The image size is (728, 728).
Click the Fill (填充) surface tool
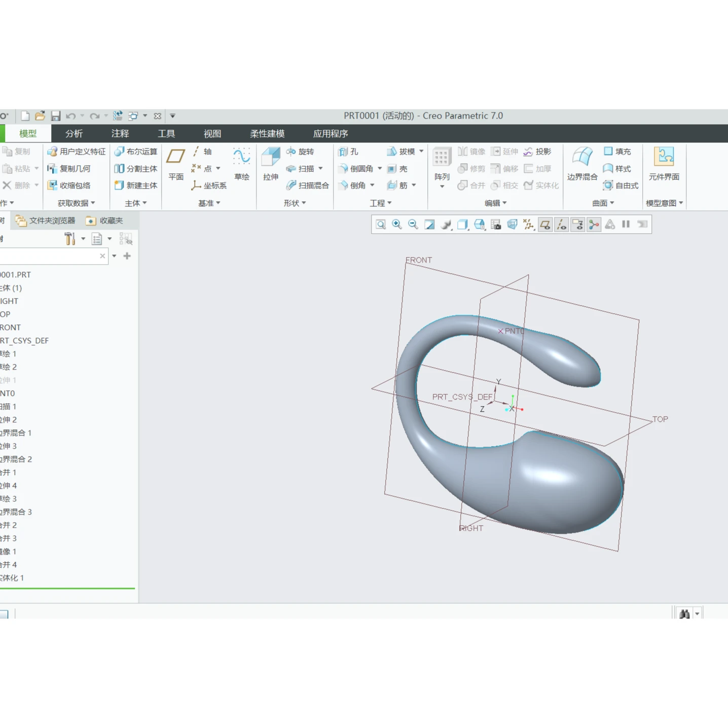click(617, 152)
